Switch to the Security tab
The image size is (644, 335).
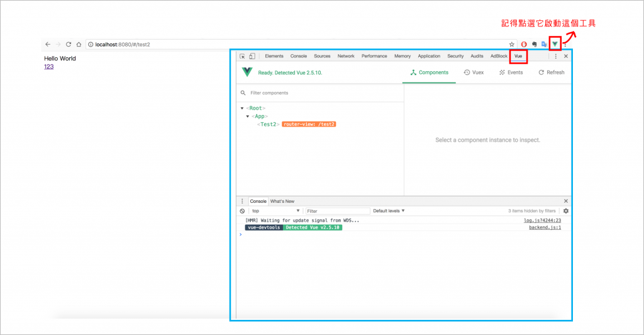click(x=455, y=56)
